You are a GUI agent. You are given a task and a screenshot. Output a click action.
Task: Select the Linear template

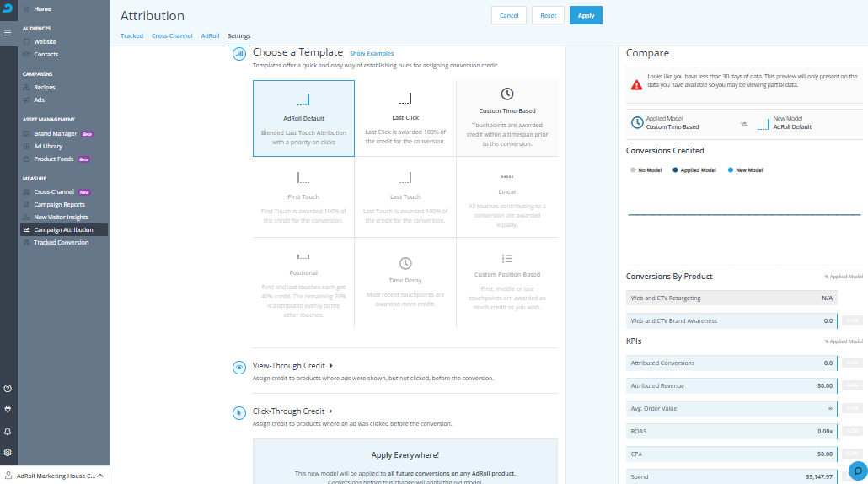coord(507,197)
